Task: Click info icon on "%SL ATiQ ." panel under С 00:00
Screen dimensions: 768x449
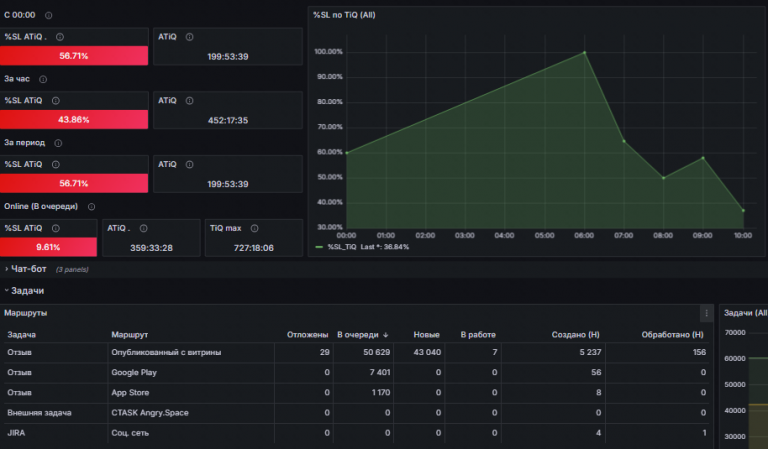Action: click(x=60, y=37)
